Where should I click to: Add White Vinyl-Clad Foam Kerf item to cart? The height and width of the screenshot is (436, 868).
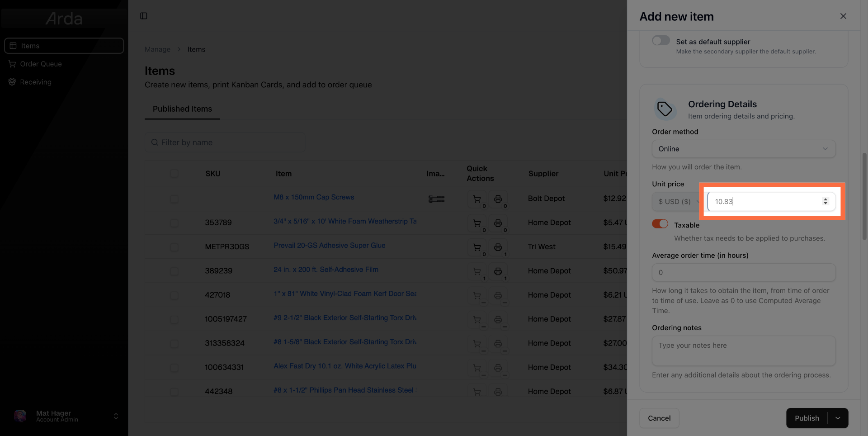[x=477, y=295]
